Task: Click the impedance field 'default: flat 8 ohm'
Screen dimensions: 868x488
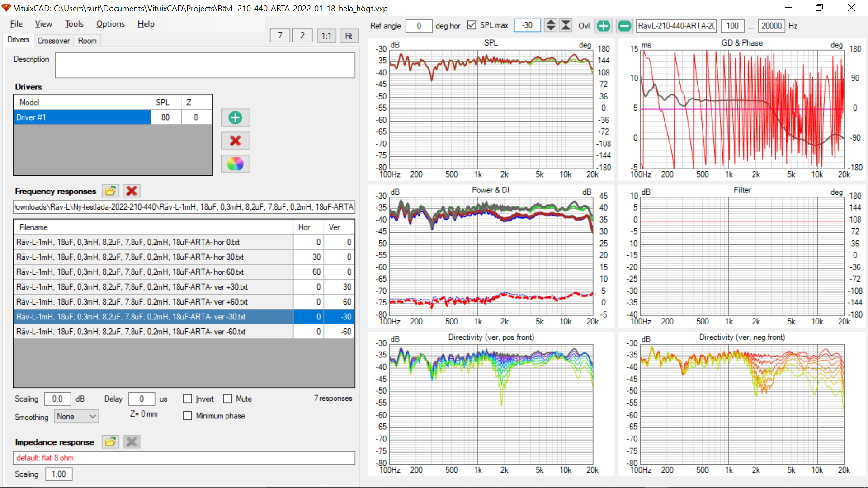Action: click(184, 458)
